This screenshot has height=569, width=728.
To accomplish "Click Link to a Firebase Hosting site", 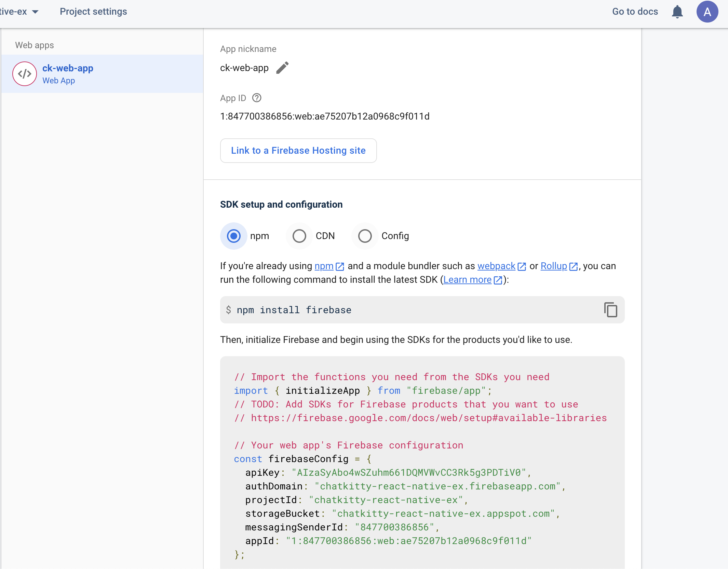I will [298, 151].
